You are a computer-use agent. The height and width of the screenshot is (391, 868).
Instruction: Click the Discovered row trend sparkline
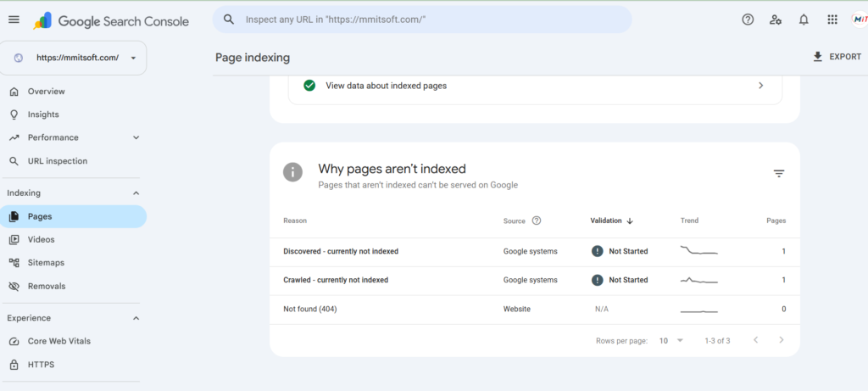click(x=699, y=251)
